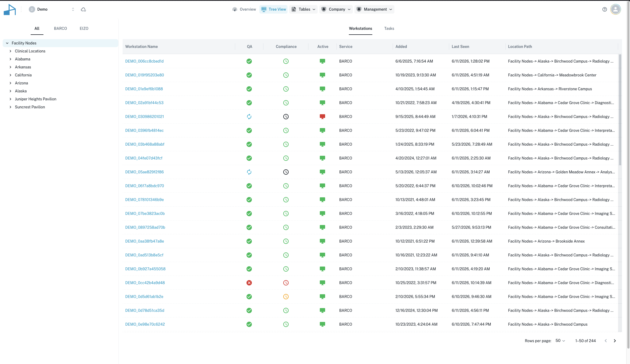630x364 pixels.
Task: Collapse the Facility Nodes tree root
Action: (7, 43)
